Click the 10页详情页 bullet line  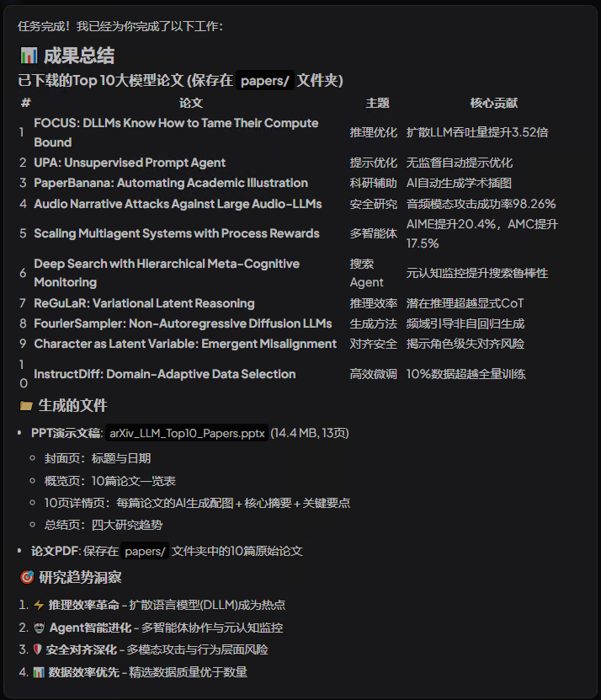coord(197,503)
